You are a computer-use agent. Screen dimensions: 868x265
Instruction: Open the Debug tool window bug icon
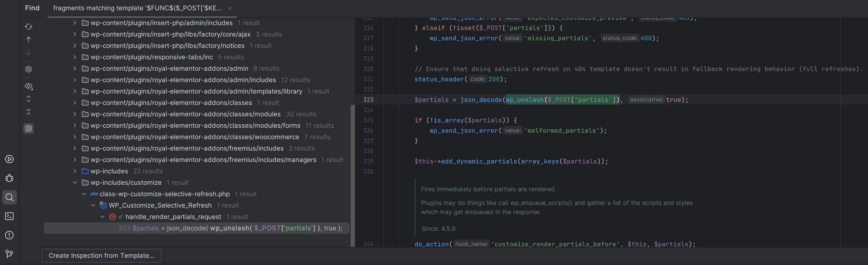(x=10, y=178)
